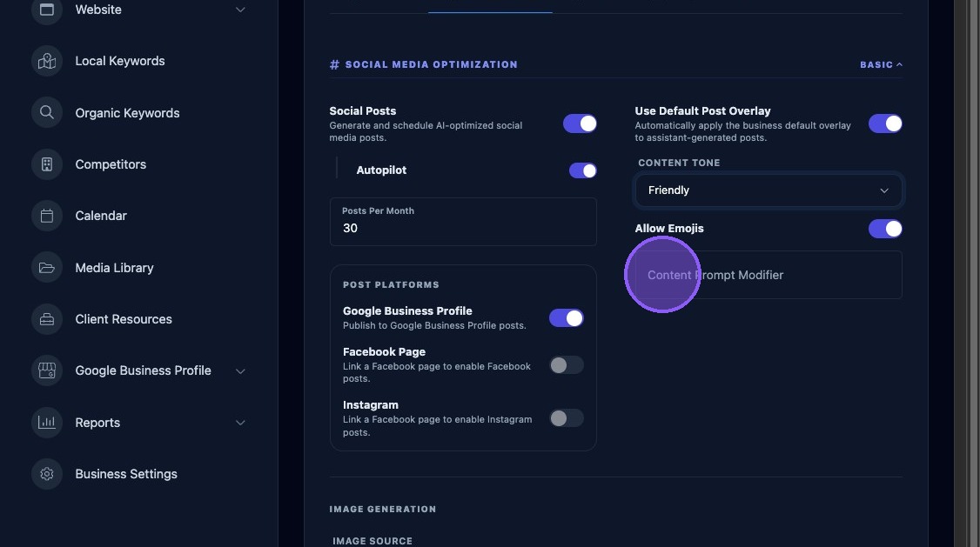Expand the Website menu chevron

pos(240,10)
